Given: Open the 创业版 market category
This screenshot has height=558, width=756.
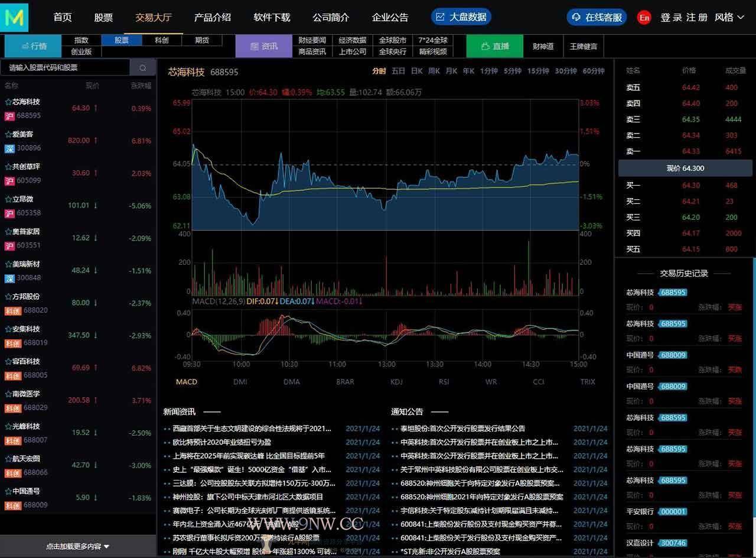Looking at the screenshot, I should (x=81, y=53).
